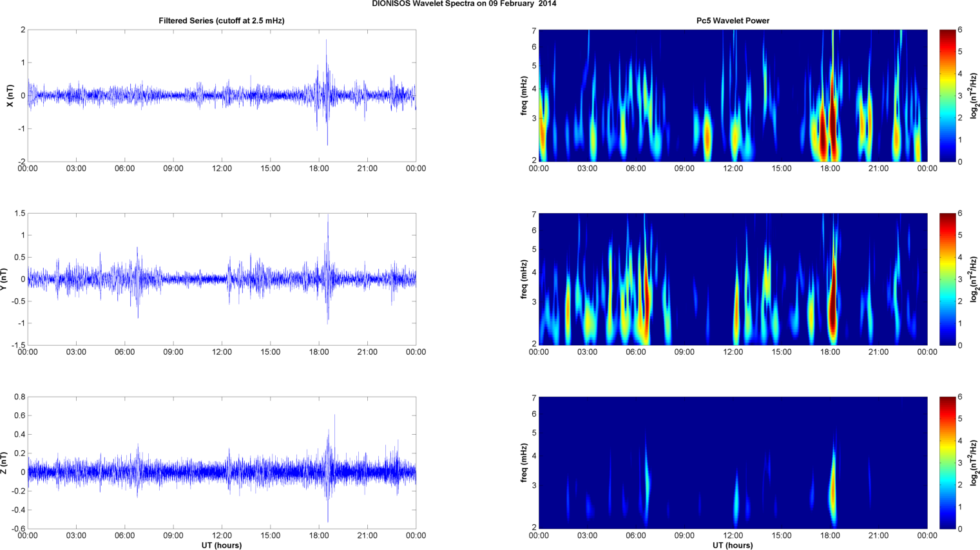Click the '-2' tick on the X (nT) axis
This screenshot has height=550, width=980.
click(21, 162)
